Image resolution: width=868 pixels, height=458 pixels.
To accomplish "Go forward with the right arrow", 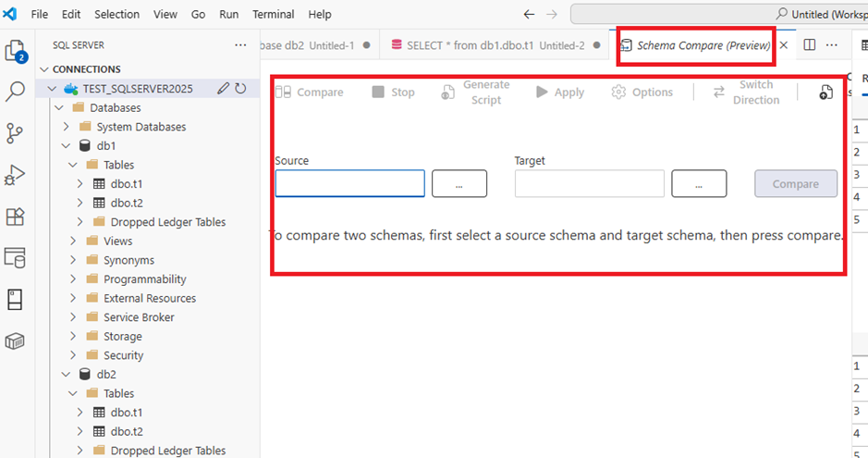I will coord(552,15).
